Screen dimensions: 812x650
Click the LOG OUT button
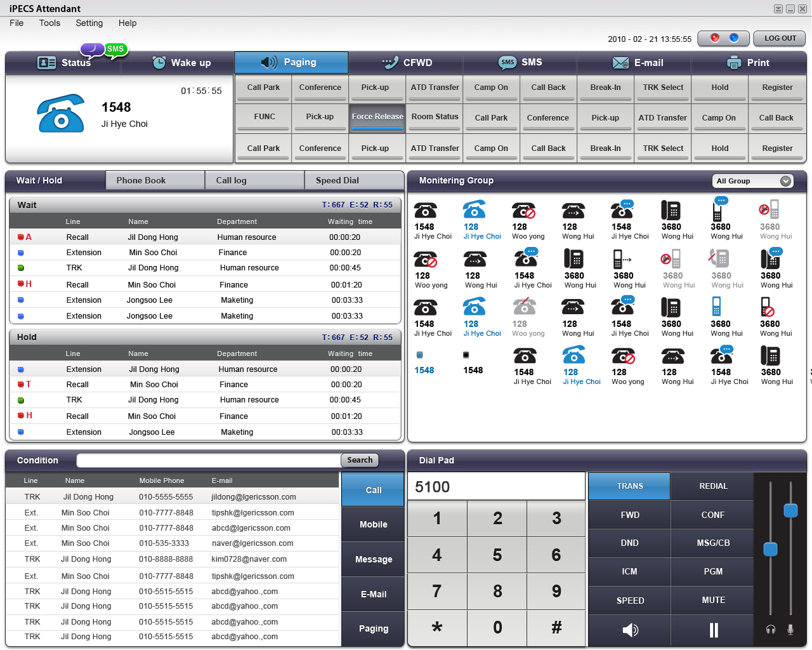point(780,38)
